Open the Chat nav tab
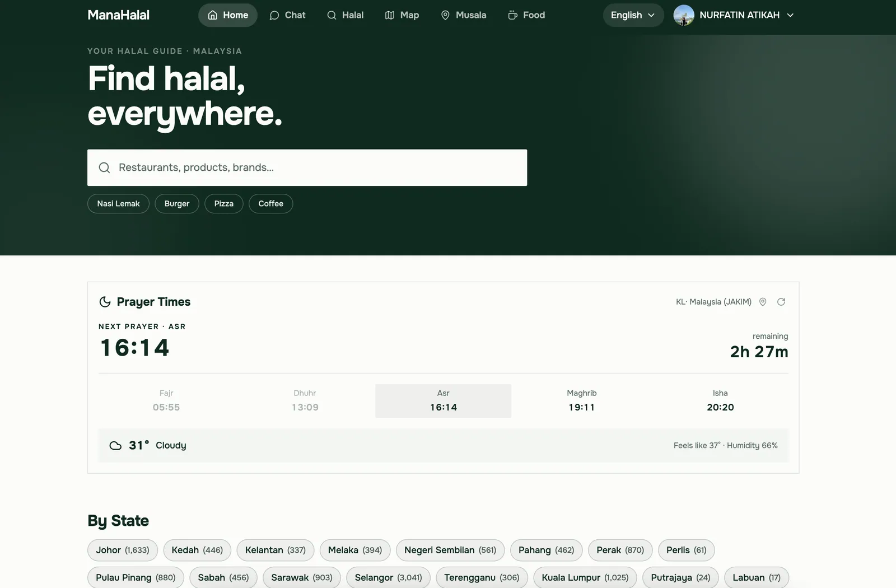The image size is (896, 588). [x=287, y=15]
